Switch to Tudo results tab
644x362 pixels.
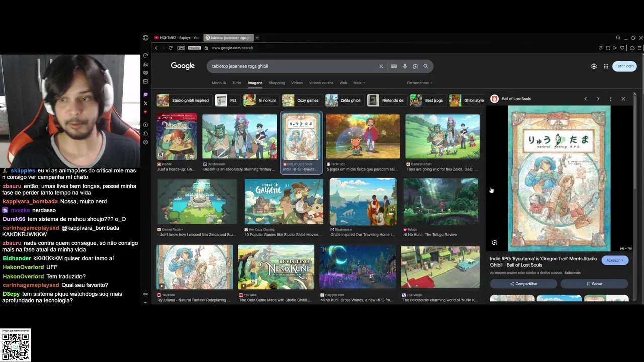pos(236,83)
